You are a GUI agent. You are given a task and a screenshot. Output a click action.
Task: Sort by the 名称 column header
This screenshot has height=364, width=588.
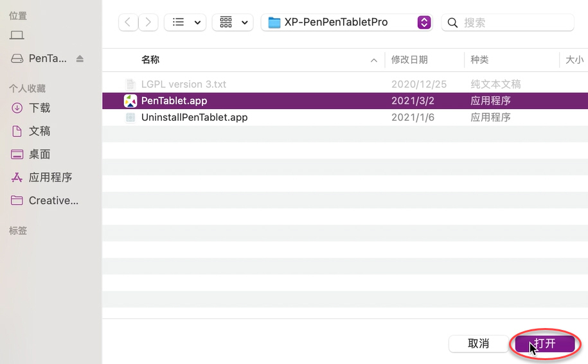coord(150,60)
